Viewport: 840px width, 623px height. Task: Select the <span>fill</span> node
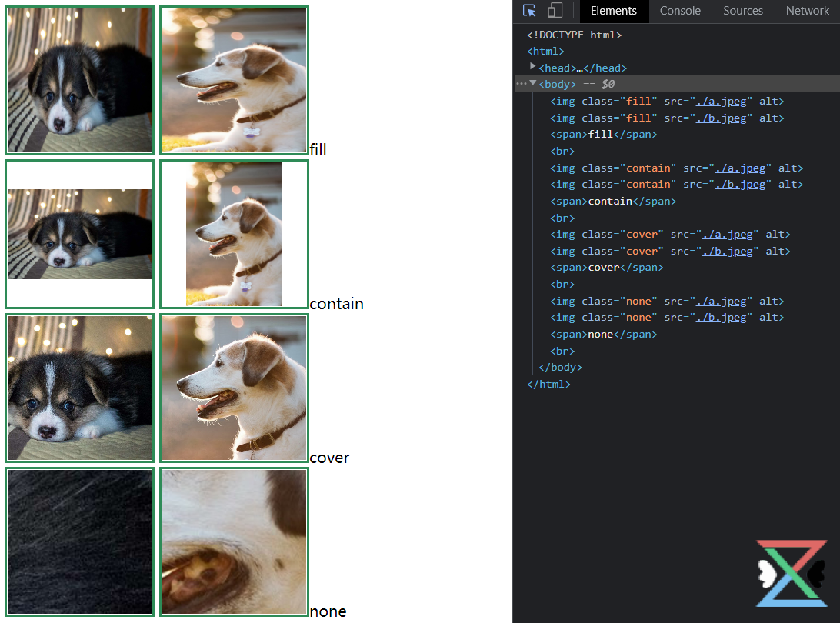(604, 135)
